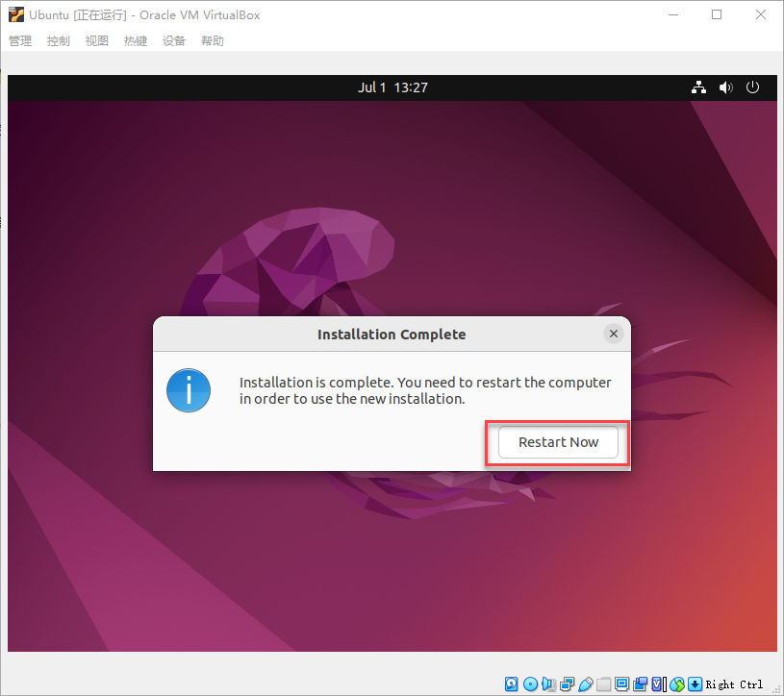Click the audio status icon in VirtualBox status bar
This screenshot has width=784, height=696.
[x=548, y=684]
